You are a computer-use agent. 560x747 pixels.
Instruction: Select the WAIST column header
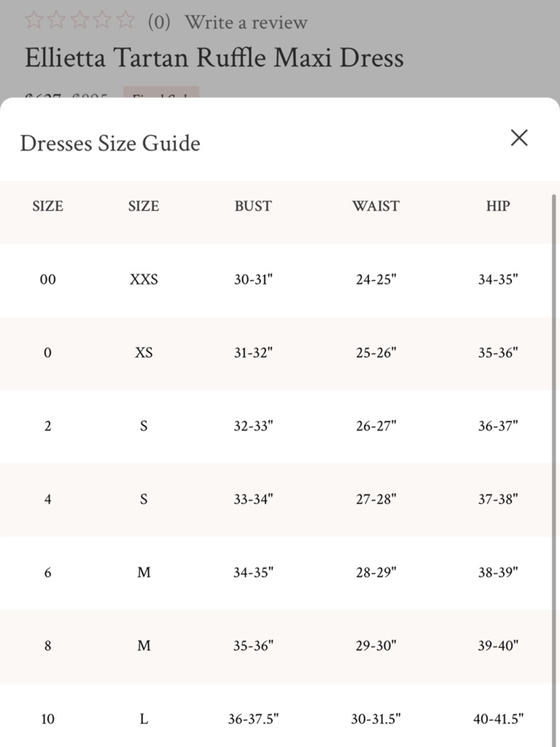tap(376, 206)
